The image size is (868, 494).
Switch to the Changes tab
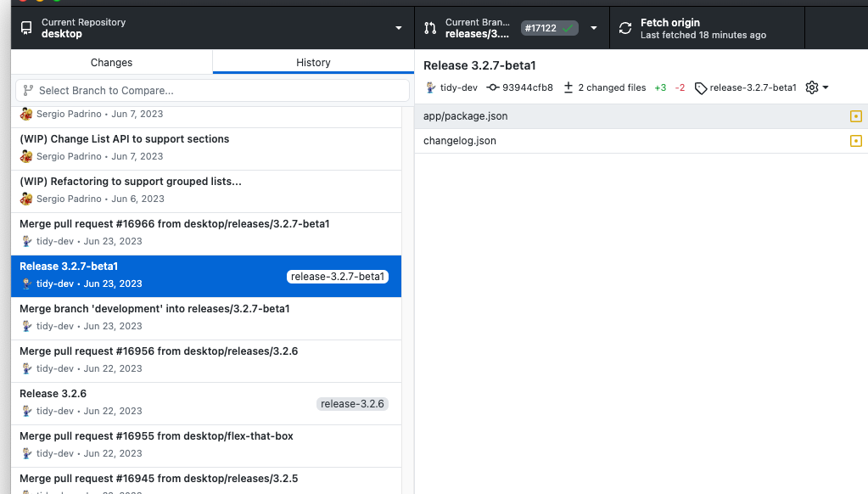pyautogui.click(x=111, y=62)
